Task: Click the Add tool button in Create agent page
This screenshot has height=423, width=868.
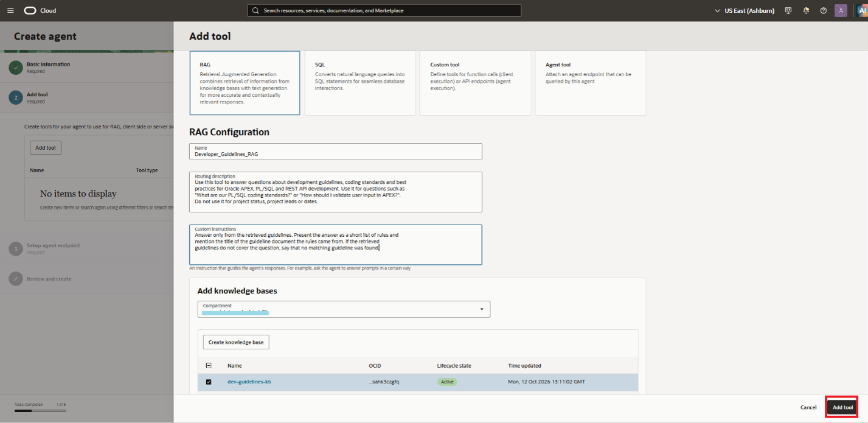Action: 46,148
